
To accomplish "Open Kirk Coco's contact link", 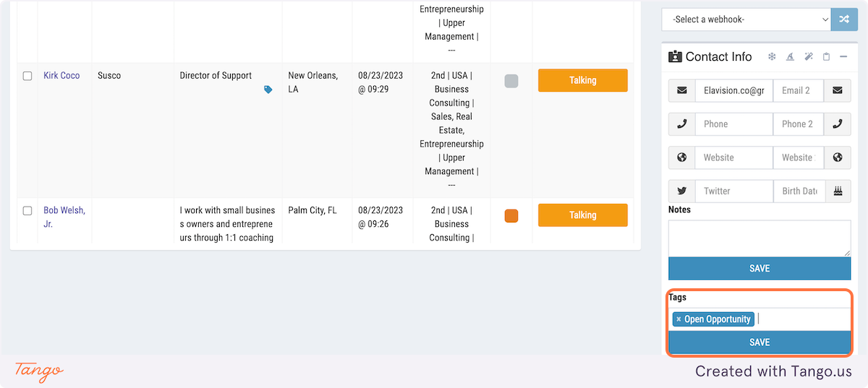I will point(61,75).
